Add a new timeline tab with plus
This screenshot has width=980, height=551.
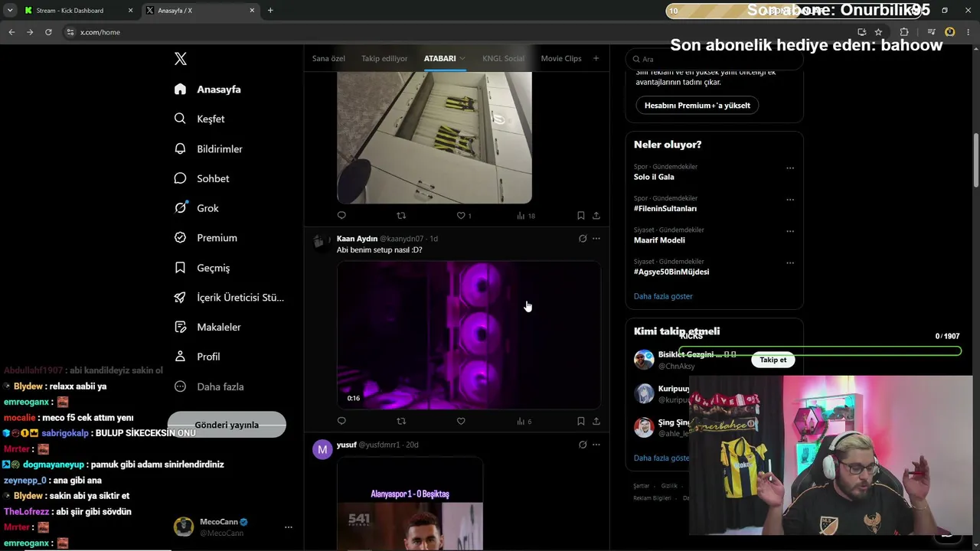(596, 58)
